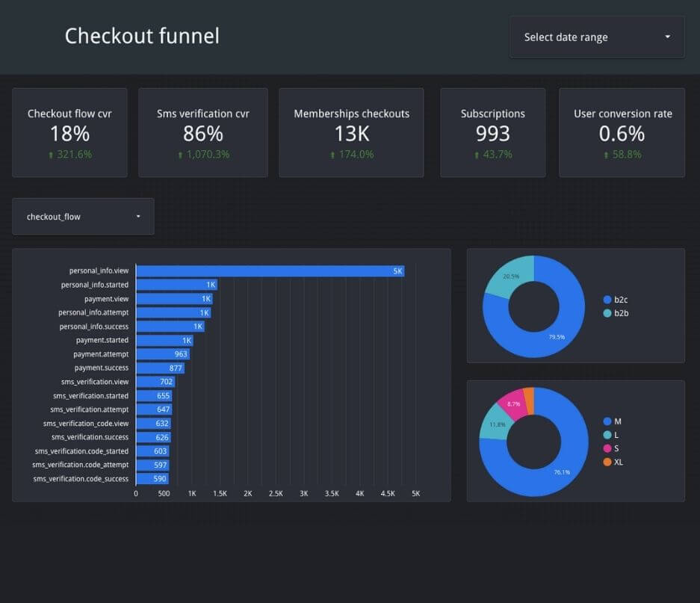Click the M legend color dot
The height and width of the screenshot is (603, 700).
(607, 421)
